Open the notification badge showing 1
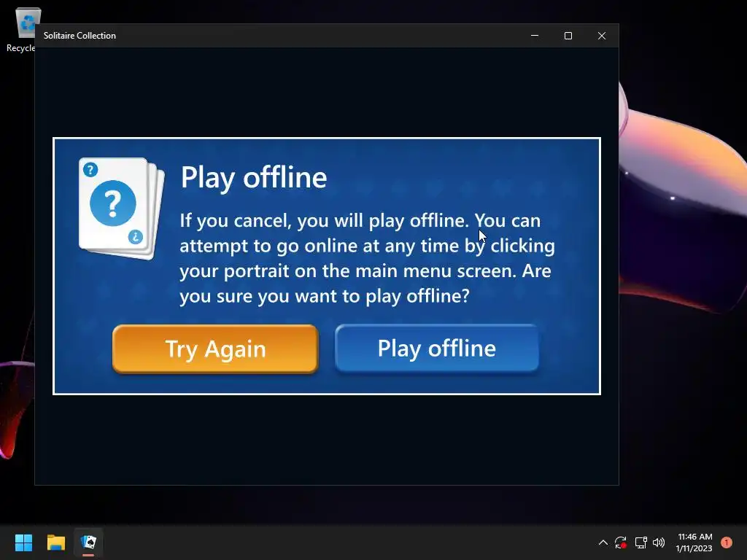Viewport: 747px width, 560px height. point(726,542)
